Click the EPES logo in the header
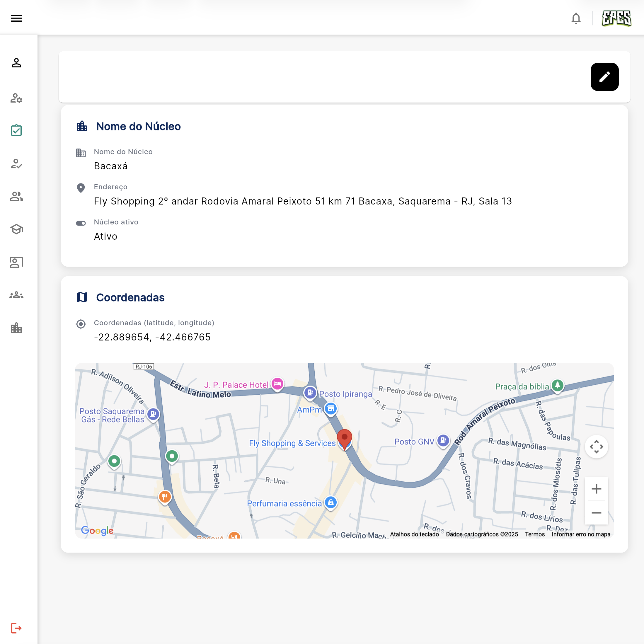Screen dimensions: 644x644 tap(616, 19)
